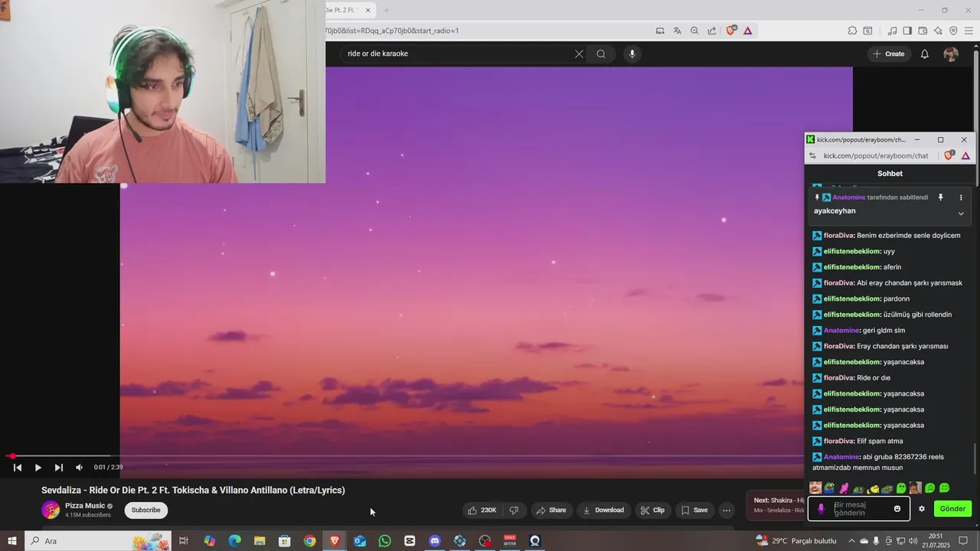Dislike the video

point(514,510)
